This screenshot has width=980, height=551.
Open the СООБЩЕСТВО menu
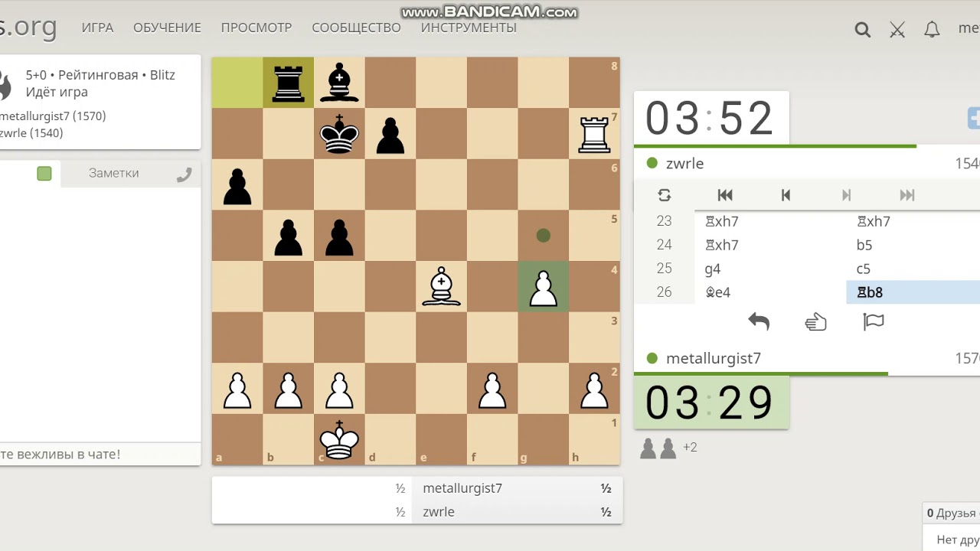356,28
